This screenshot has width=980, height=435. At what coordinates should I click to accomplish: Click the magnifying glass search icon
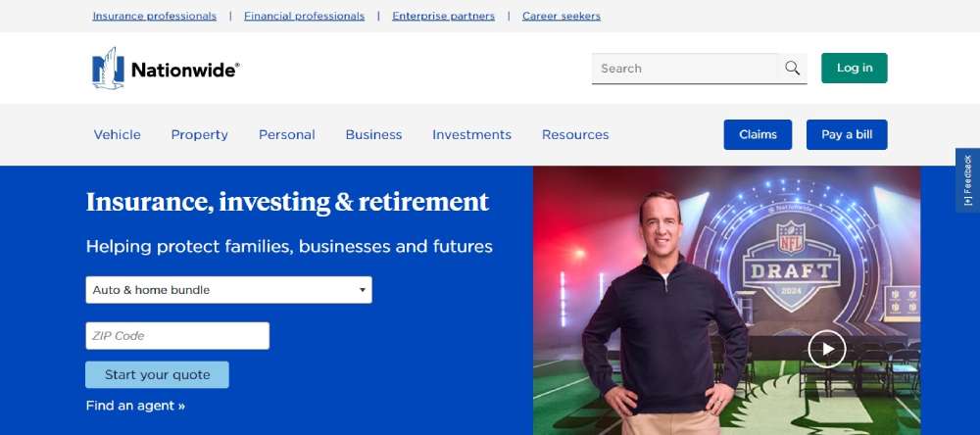click(x=792, y=69)
